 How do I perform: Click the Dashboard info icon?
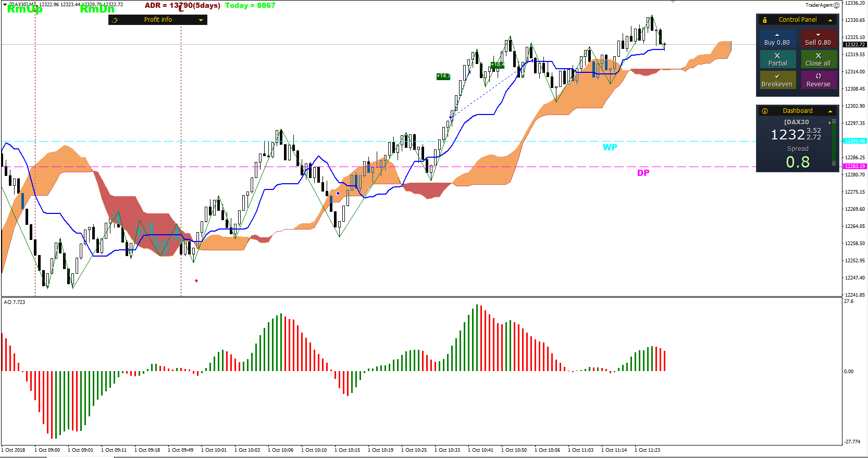765,111
